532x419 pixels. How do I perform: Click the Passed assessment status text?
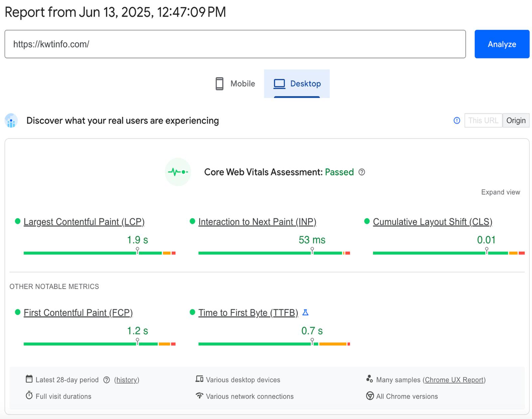[339, 172]
